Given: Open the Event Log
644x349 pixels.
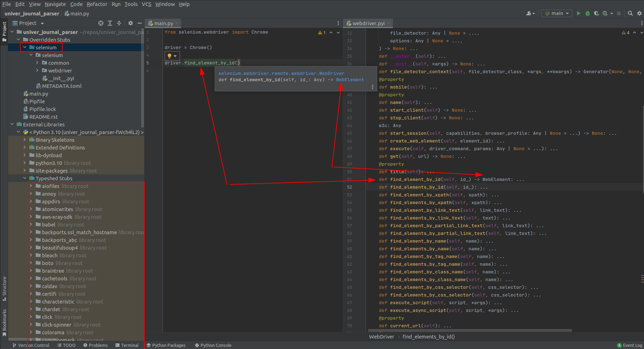Looking at the screenshot, I should (630, 345).
